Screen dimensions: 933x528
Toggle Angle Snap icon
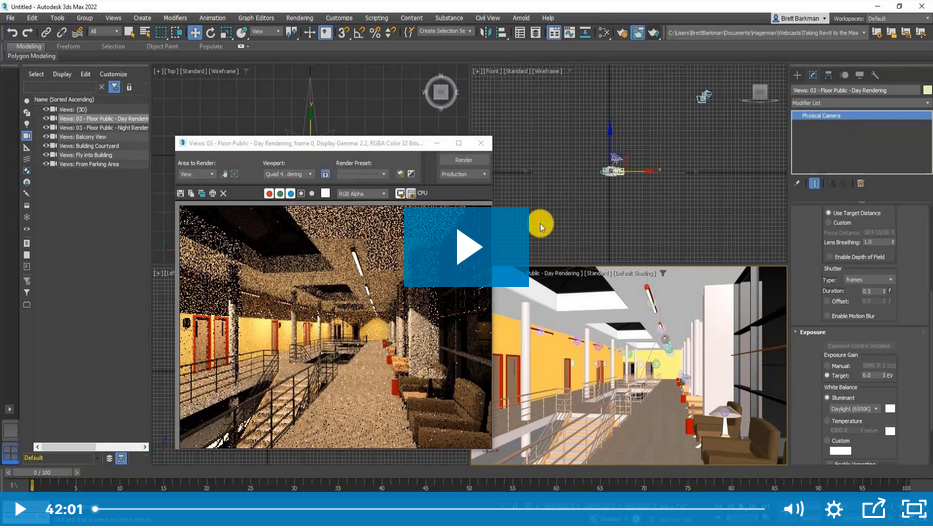click(359, 33)
